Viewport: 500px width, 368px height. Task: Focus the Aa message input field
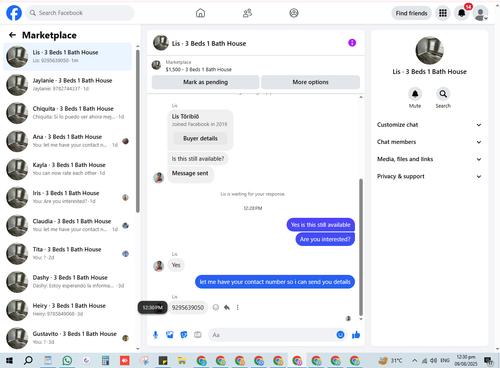(272, 335)
